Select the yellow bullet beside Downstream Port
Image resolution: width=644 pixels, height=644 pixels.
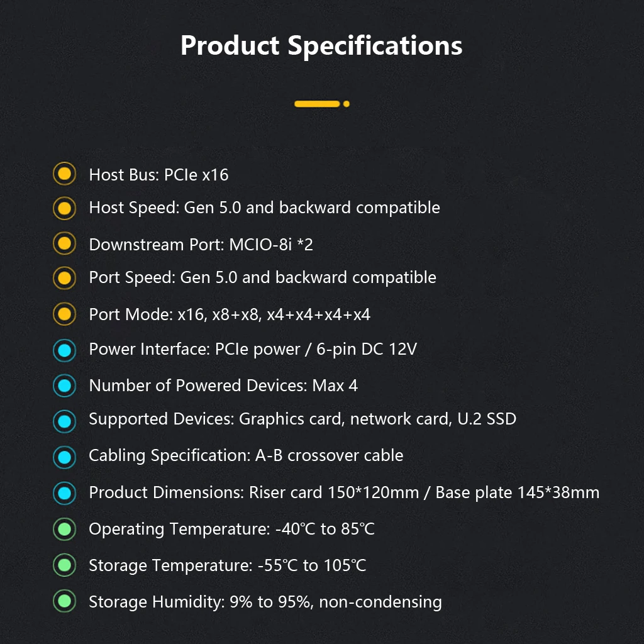[65, 243]
